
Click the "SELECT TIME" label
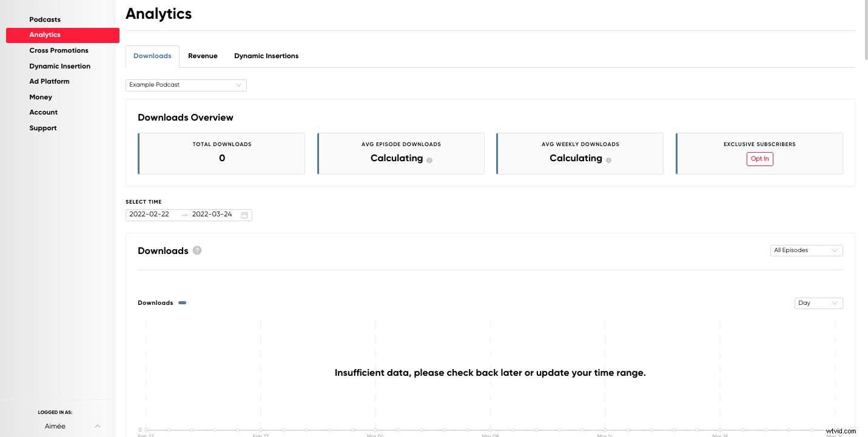click(144, 202)
